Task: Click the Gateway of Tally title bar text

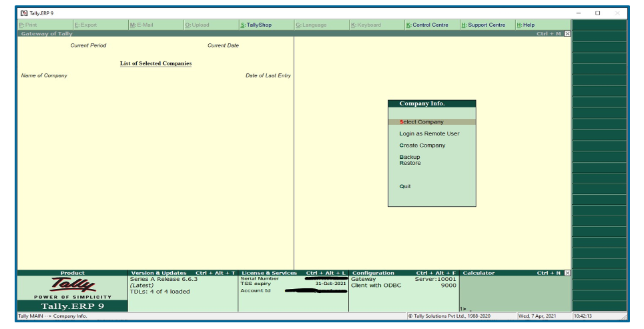Action: (x=47, y=33)
